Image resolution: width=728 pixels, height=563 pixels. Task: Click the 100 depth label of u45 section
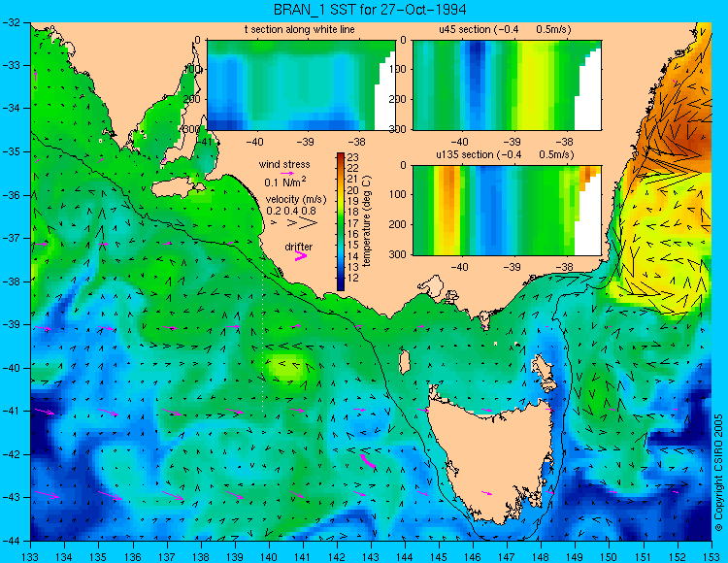click(x=396, y=70)
